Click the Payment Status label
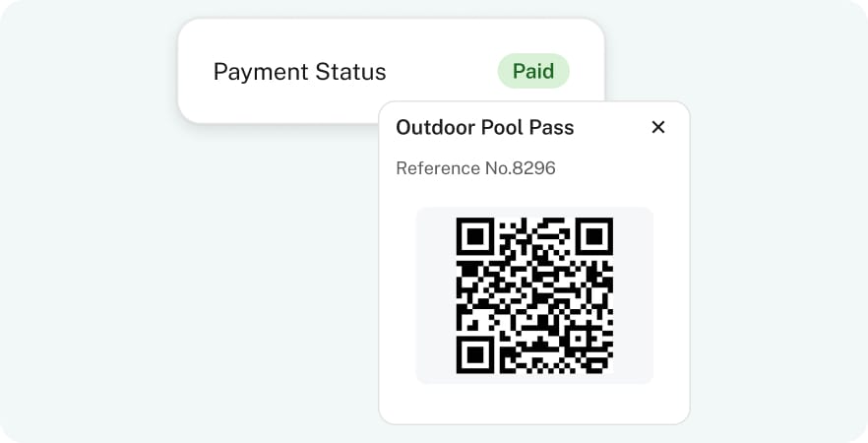The height and width of the screenshot is (443, 868). (299, 72)
